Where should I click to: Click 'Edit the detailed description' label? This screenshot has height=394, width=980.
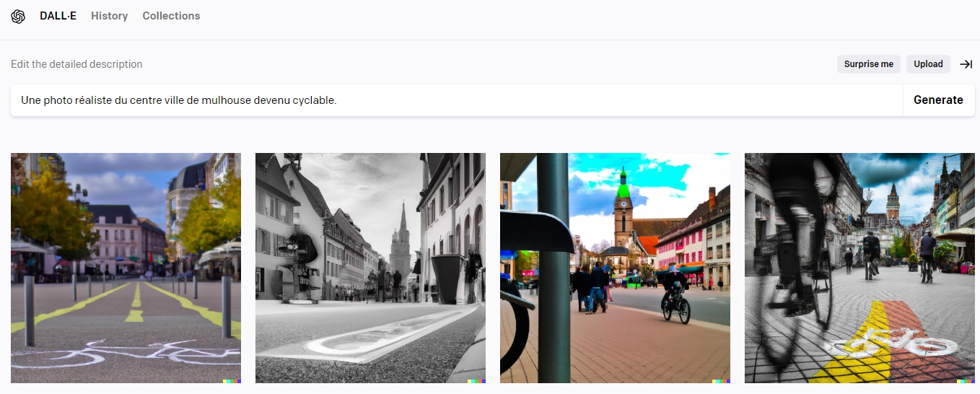pos(76,64)
